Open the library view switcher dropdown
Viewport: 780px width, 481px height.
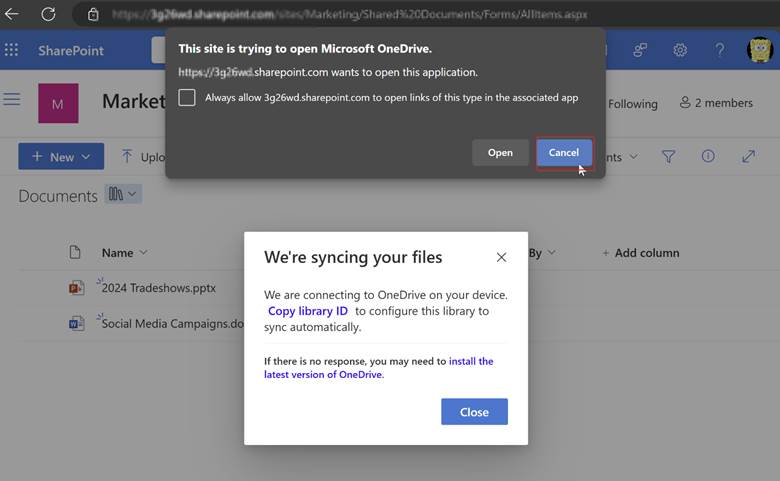(x=123, y=195)
